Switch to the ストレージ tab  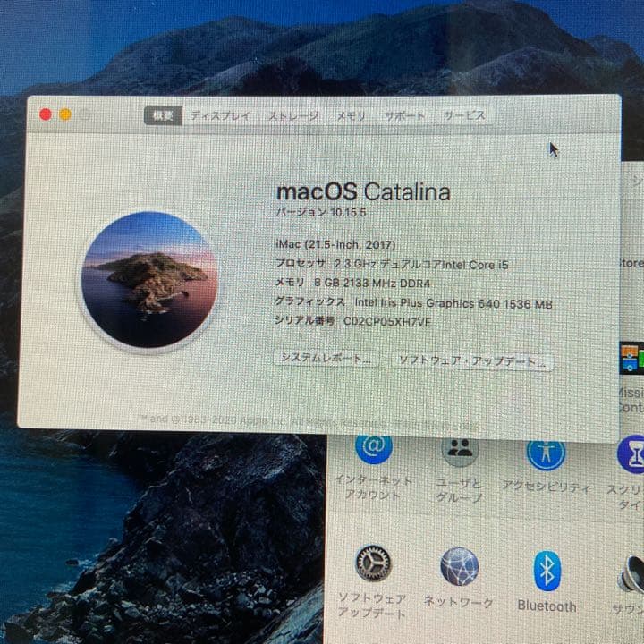(293, 116)
